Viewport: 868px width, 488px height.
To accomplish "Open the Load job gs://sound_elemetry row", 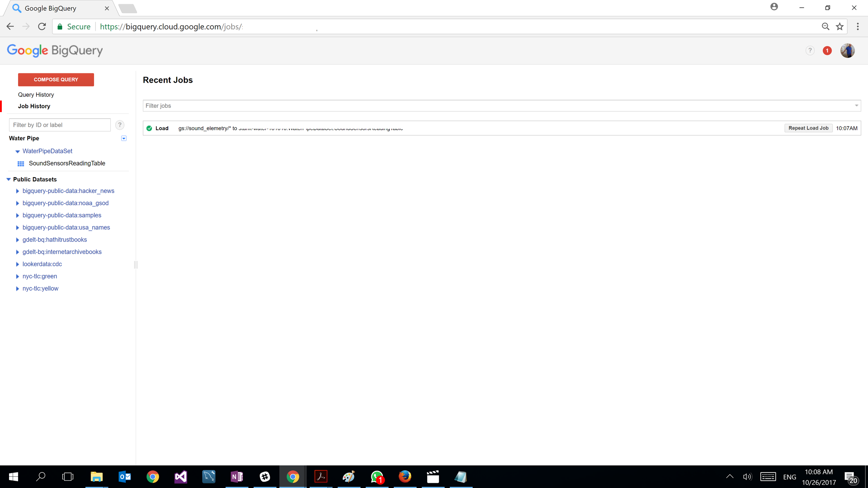I will point(502,128).
